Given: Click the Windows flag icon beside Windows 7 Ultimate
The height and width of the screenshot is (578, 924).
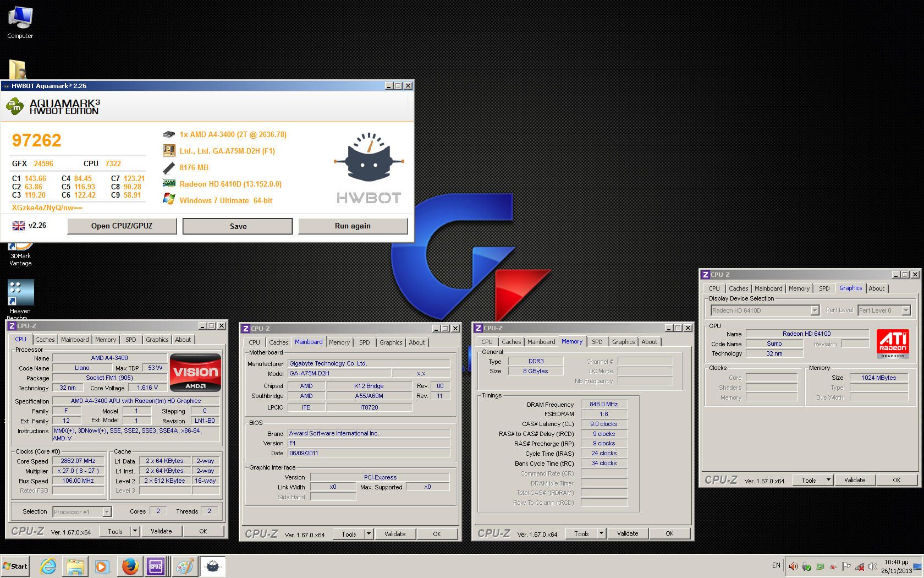Looking at the screenshot, I should tap(169, 200).
